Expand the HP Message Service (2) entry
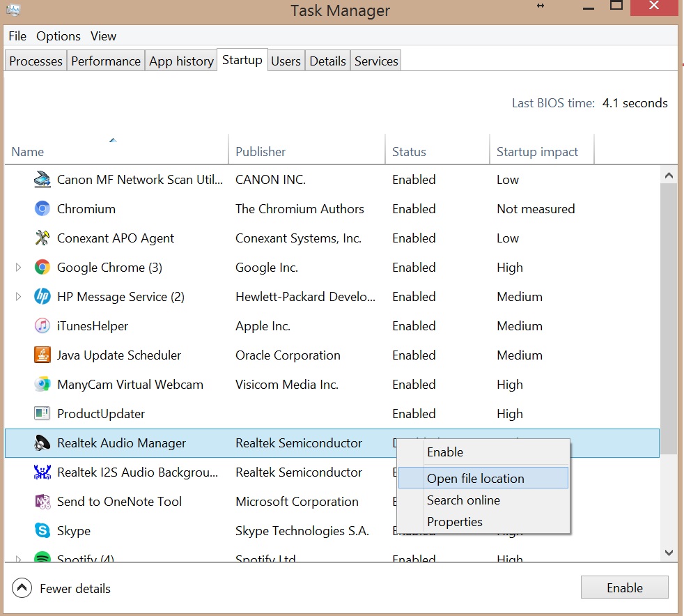684x616 pixels. click(17, 296)
